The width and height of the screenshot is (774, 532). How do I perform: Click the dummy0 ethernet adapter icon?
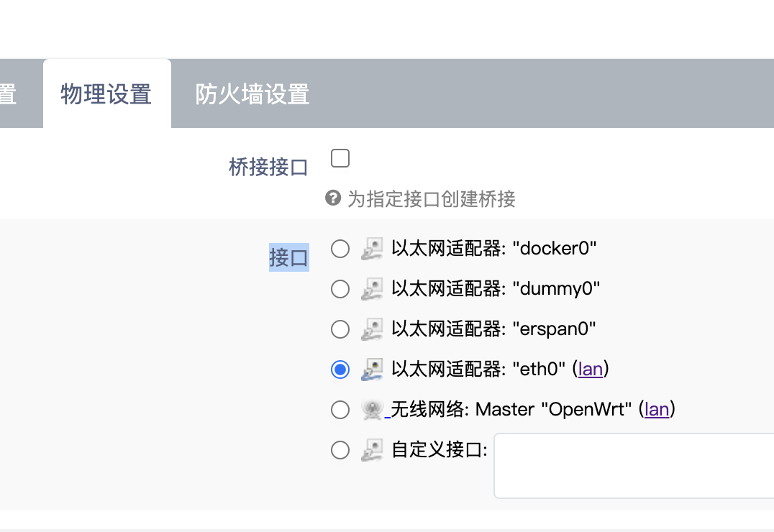click(372, 289)
